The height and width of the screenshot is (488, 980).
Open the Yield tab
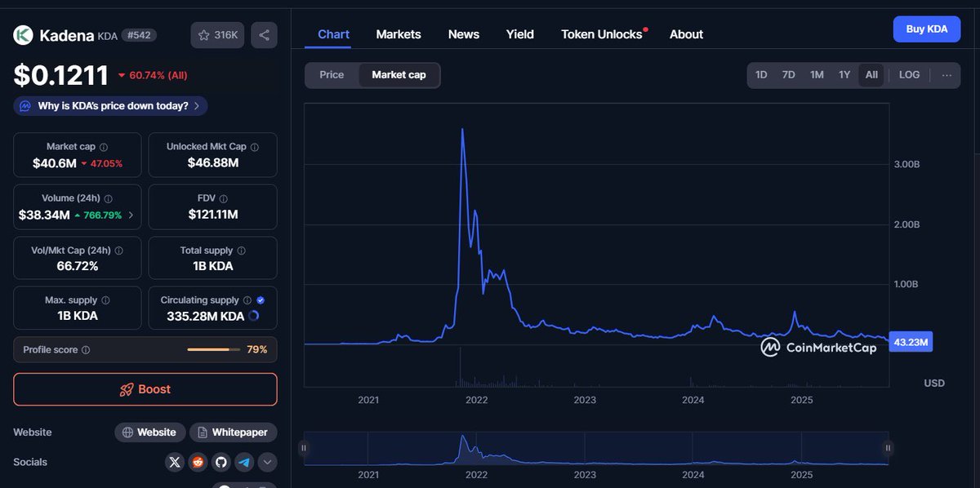(520, 34)
